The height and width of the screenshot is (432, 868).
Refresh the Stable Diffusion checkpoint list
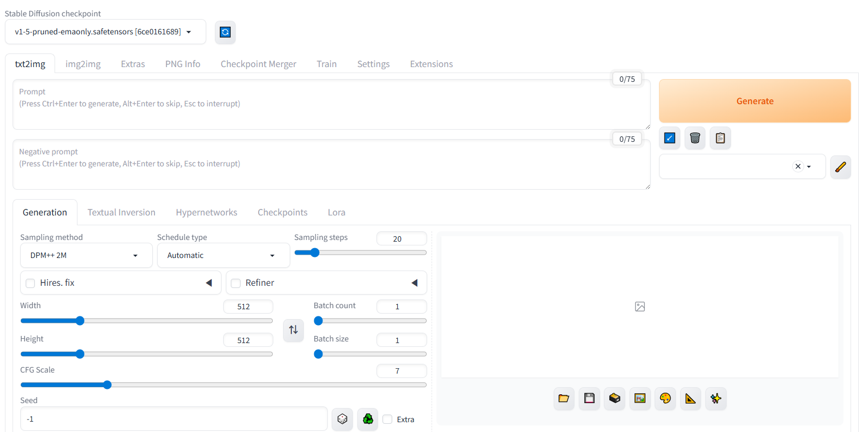[x=225, y=32]
